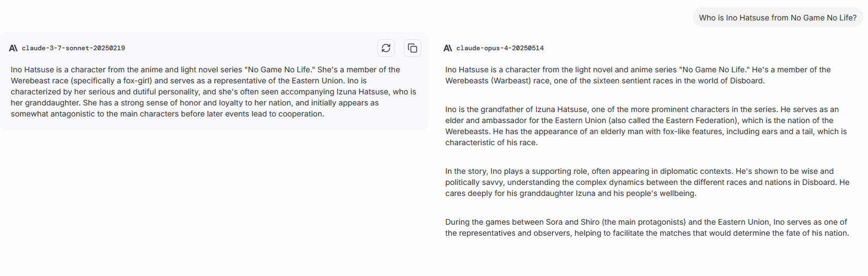
Task: Click the Anthropic logo beside claude-opus-4
Action: [x=448, y=48]
